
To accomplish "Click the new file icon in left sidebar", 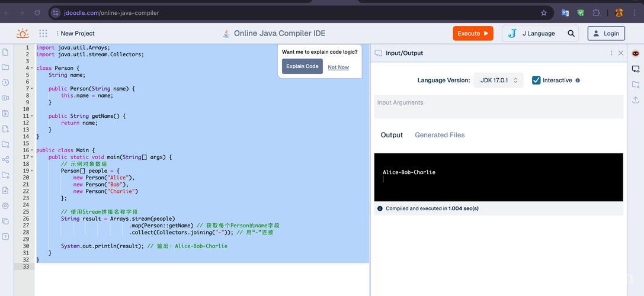I will [5, 52].
